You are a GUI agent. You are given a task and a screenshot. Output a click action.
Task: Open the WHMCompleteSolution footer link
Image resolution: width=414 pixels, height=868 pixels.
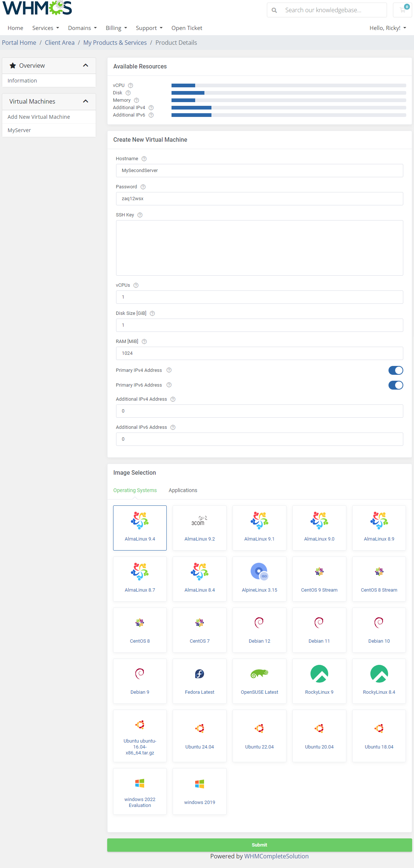click(x=276, y=856)
